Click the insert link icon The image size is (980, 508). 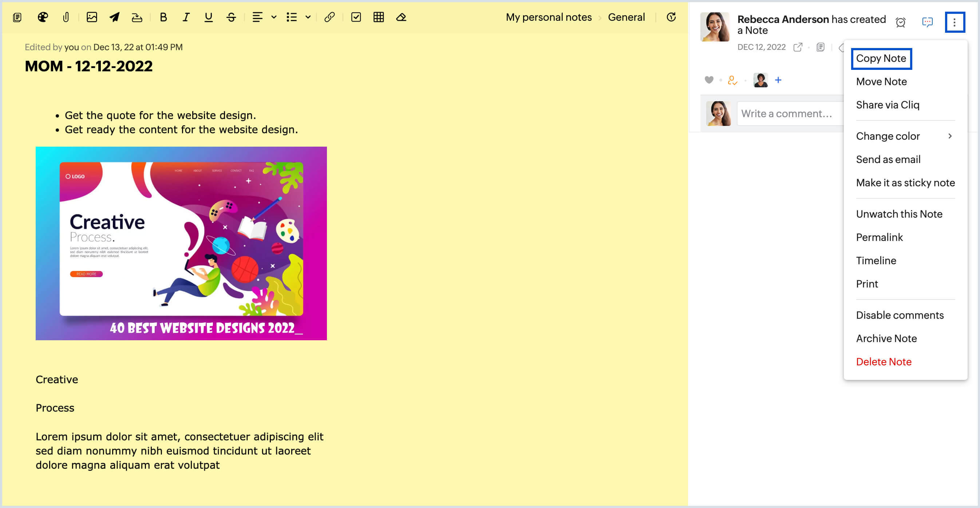329,17
